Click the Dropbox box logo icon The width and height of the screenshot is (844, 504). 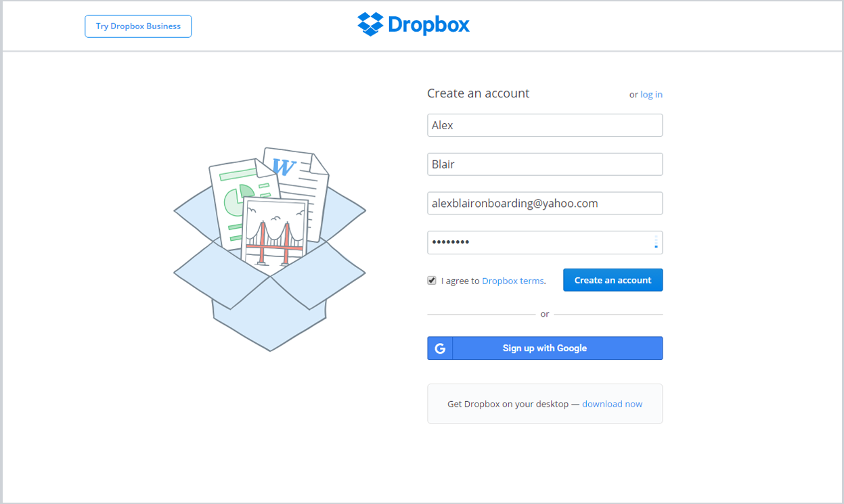[x=369, y=24]
